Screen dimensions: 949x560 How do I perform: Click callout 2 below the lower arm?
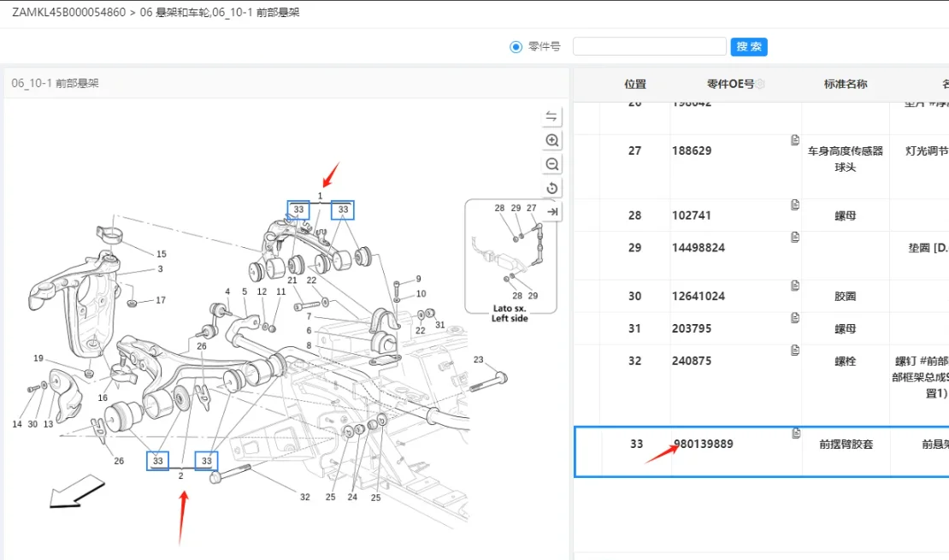180,476
